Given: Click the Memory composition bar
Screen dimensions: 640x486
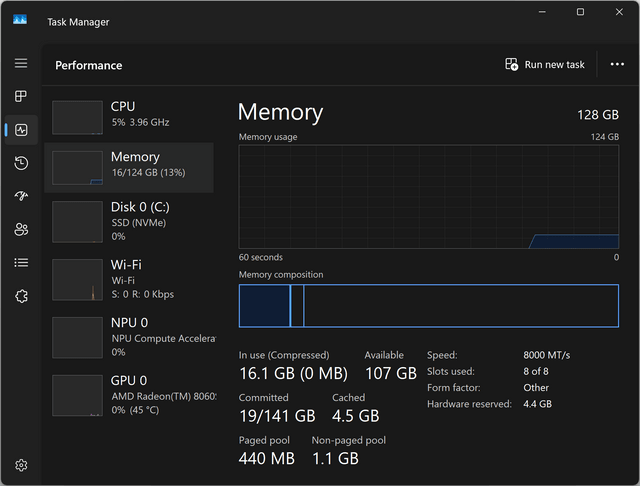Looking at the screenshot, I should (x=429, y=306).
